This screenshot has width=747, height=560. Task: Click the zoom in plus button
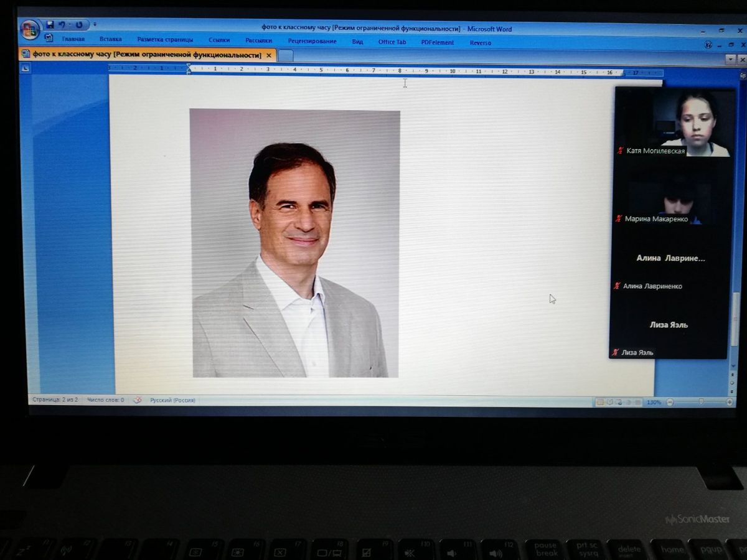(730, 403)
